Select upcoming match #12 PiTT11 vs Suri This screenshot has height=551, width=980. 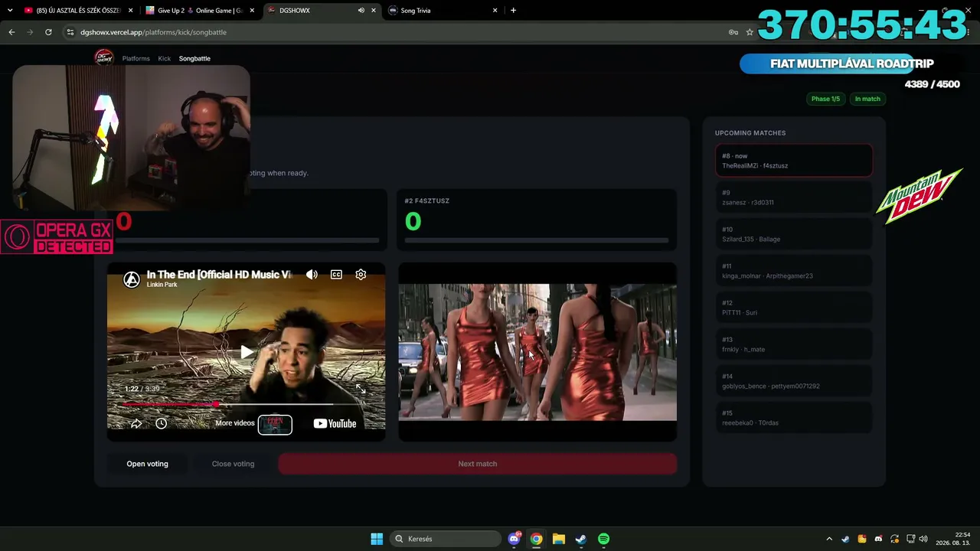click(x=794, y=308)
